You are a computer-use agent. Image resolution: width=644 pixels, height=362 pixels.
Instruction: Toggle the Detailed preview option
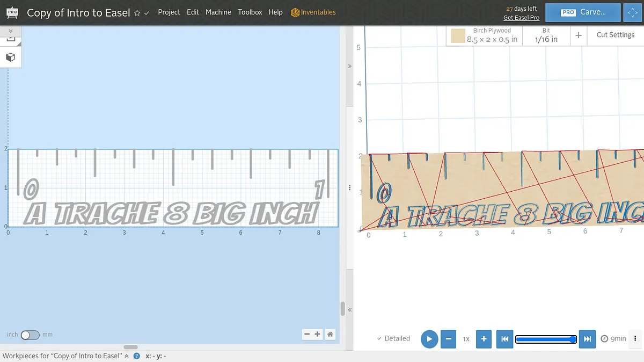click(x=393, y=338)
